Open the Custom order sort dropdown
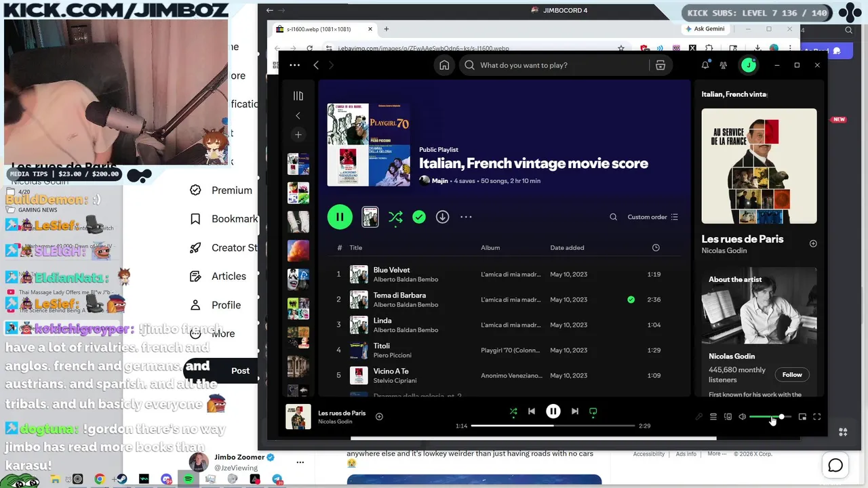This screenshot has width=868, height=488. click(652, 217)
